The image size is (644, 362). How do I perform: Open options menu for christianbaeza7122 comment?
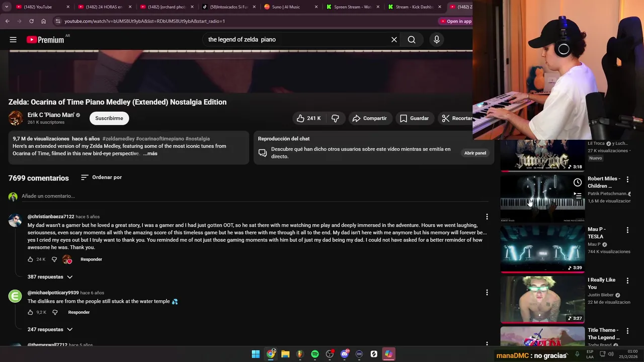point(487,217)
